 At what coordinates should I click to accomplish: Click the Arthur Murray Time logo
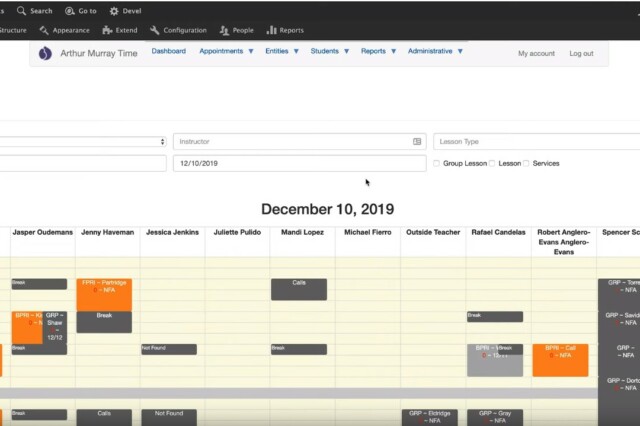tap(45, 54)
